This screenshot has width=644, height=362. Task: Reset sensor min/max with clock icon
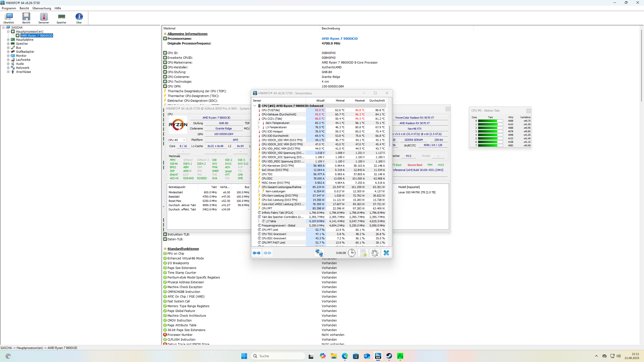351,253
